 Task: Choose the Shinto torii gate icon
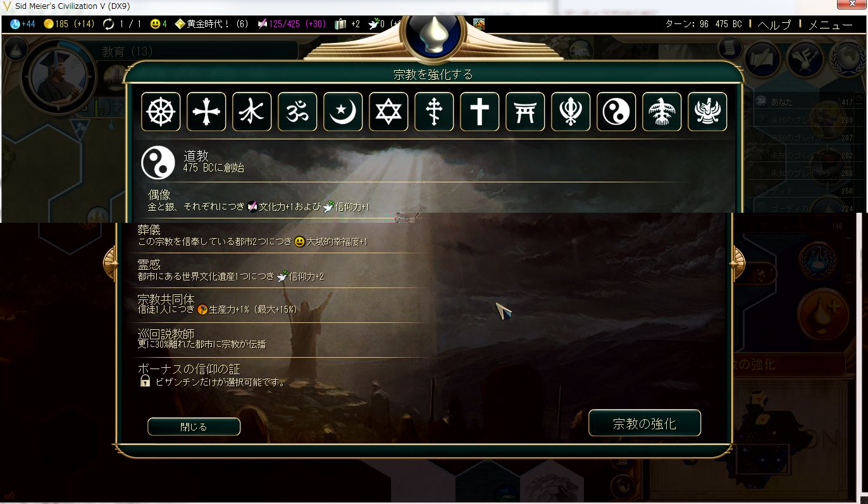click(x=525, y=112)
